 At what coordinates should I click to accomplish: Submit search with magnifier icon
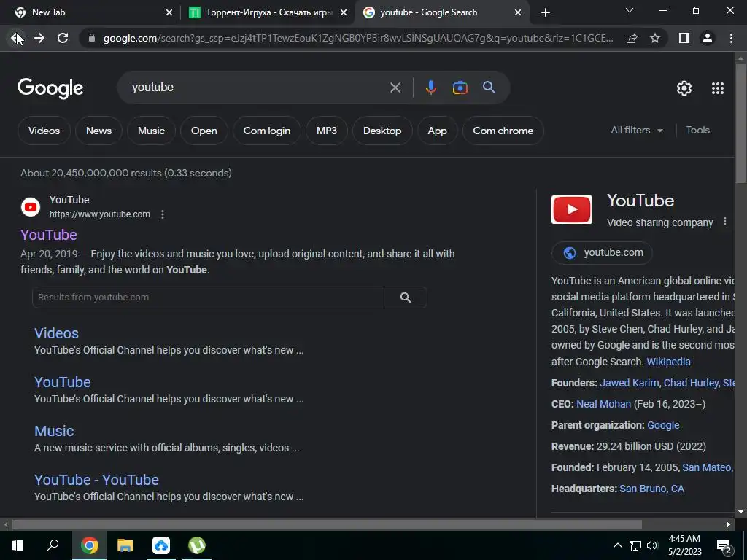[x=489, y=87]
